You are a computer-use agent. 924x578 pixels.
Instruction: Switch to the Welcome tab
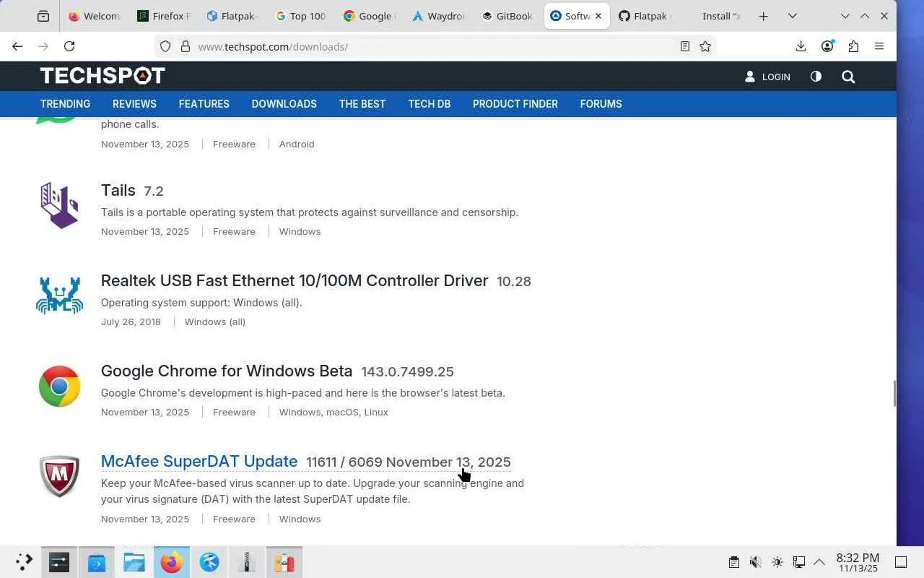[95, 16]
